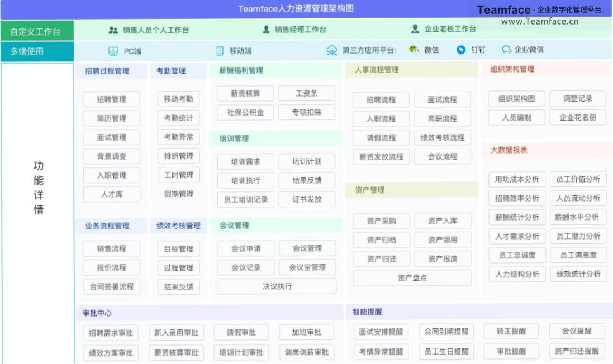Click the 面试安排提醒 button
The width and height of the screenshot is (613, 364).
pos(381,332)
